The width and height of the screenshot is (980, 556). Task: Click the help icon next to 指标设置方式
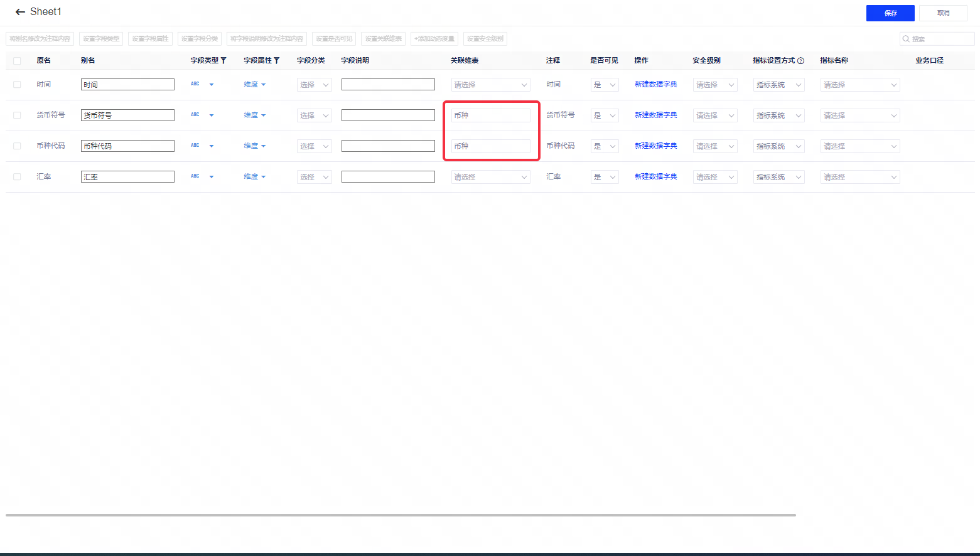click(800, 61)
